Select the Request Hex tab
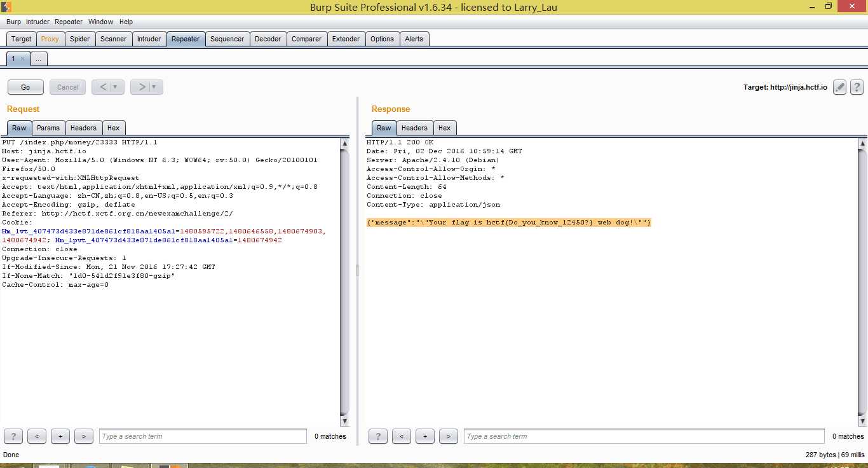 (x=114, y=128)
